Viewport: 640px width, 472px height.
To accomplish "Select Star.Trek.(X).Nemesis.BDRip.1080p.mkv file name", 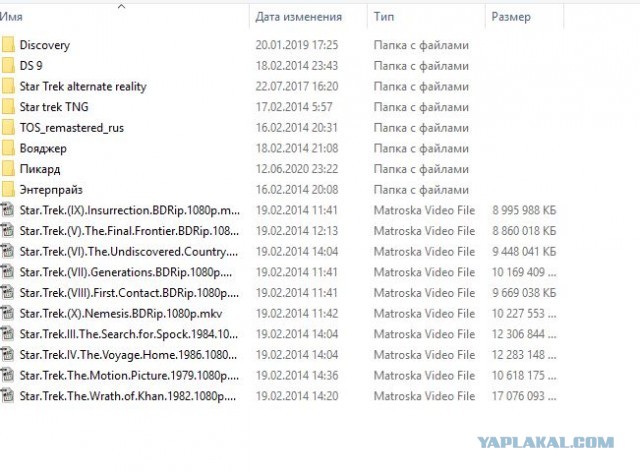I will pyautogui.click(x=121, y=314).
